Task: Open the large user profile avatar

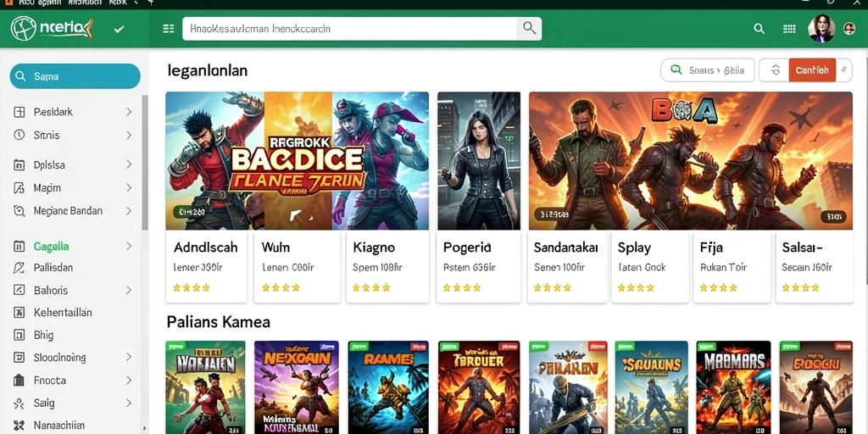Action: [821, 29]
